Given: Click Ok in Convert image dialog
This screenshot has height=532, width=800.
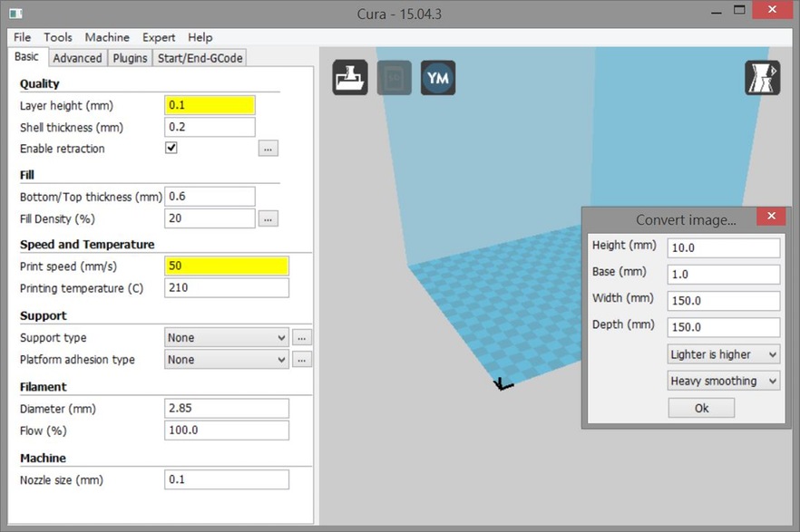Looking at the screenshot, I should (x=701, y=408).
